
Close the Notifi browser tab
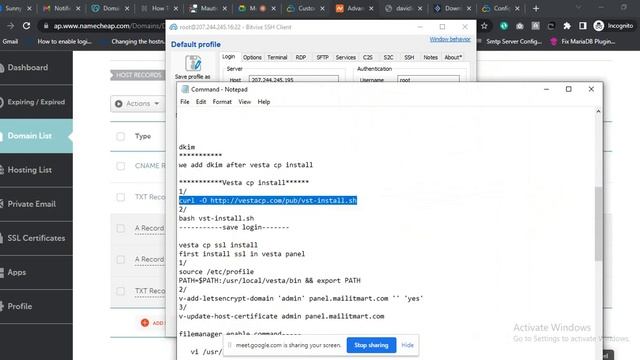78,8
